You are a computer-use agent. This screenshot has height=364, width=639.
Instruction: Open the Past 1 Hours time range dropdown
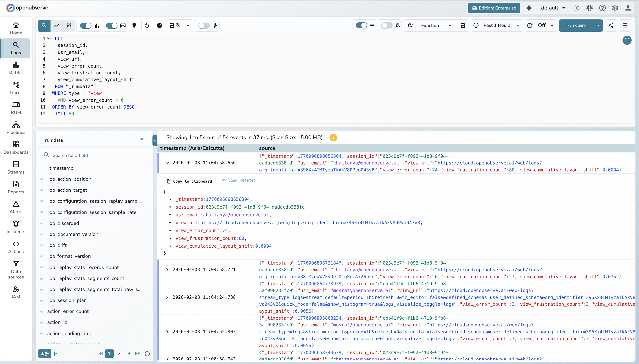(497, 25)
